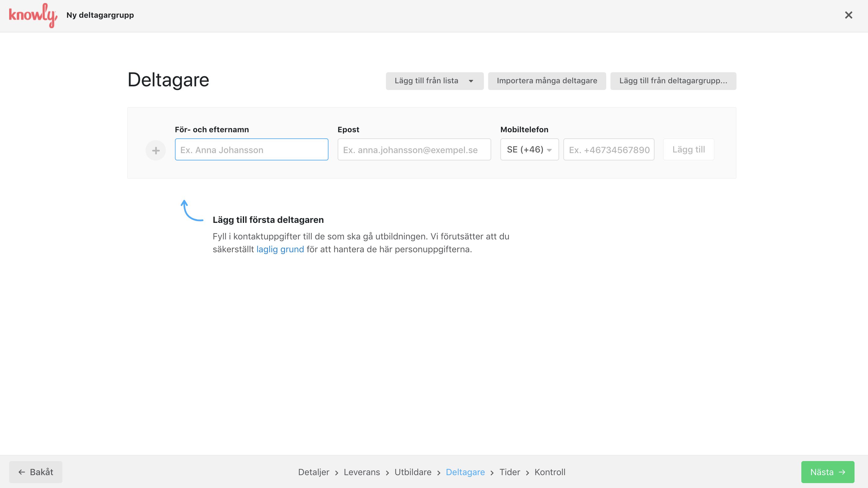Click Importera många deltagare button
Screen dimensions: 868x488
click(x=547, y=81)
